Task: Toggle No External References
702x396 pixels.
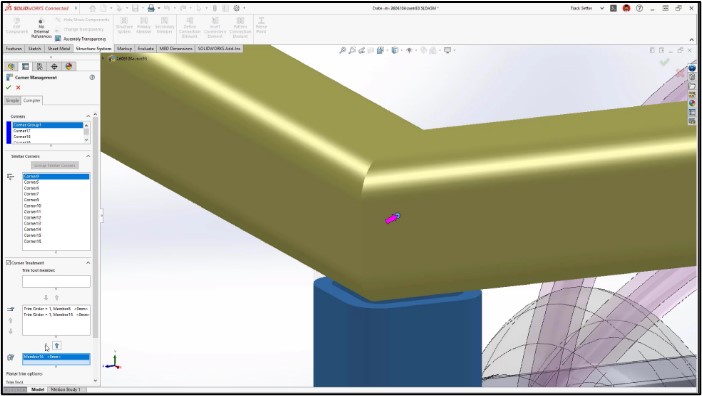Action: (x=41, y=28)
